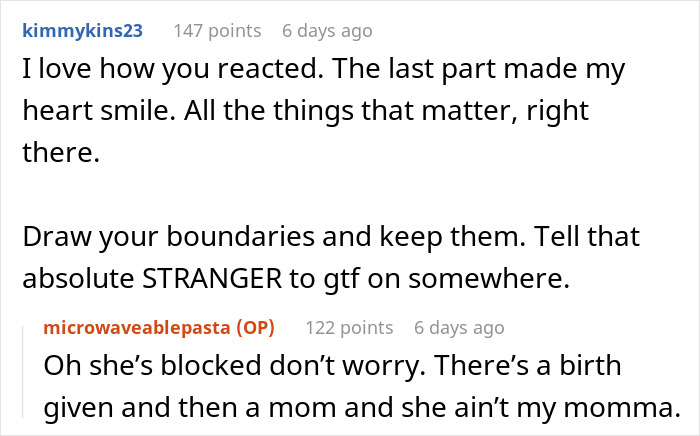Open the top comment's 6 days ago timestamp
The image size is (700, 436).
click(326, 30)
